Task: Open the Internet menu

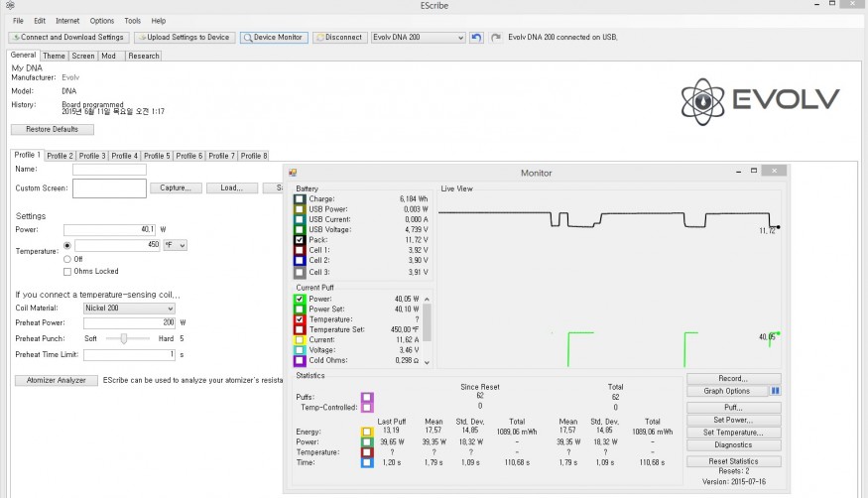Action: coord(67,21)
